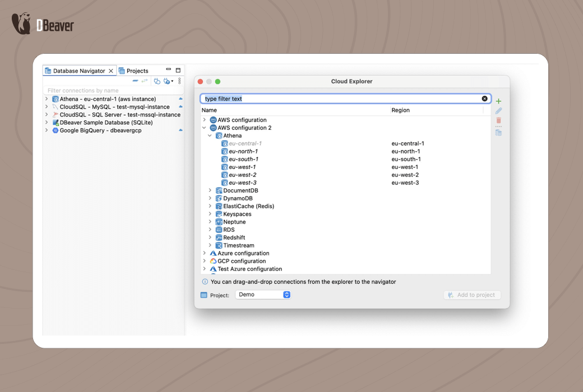Expand the DynamoDB tree node
Screen dimensions: 583x392
[x=210, y=198]
